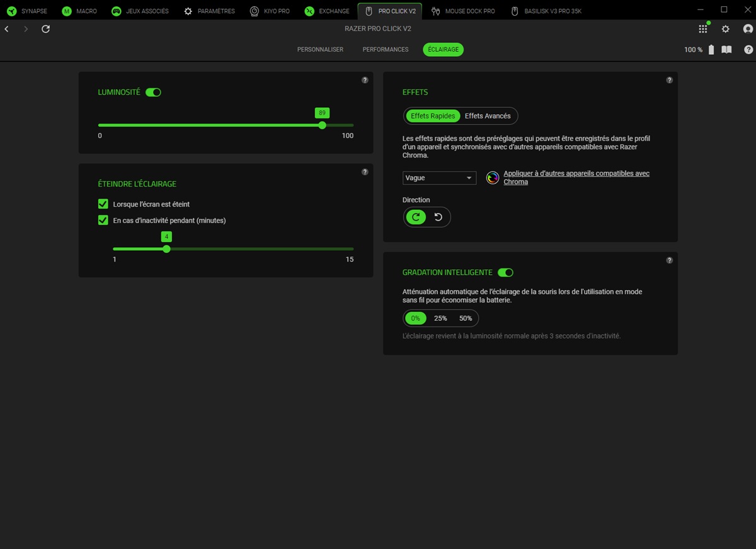Set wave direction to clockwise
Viewport: 756px width, 549px height.
[x=416, y=217]
